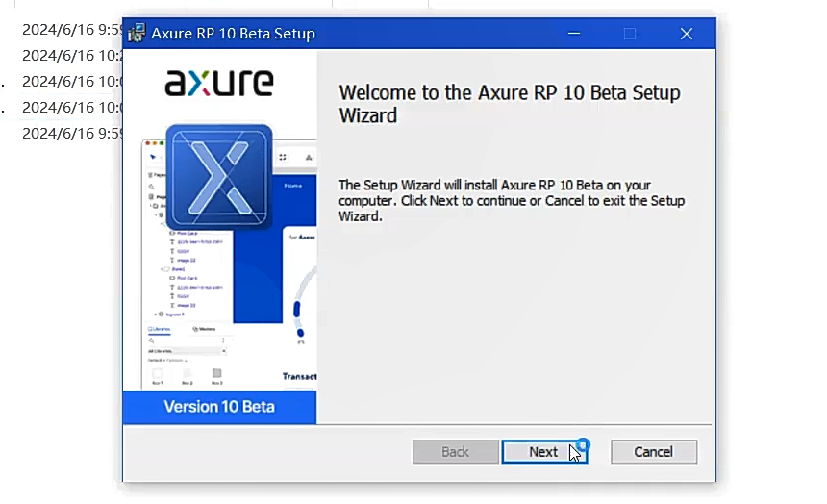Select file row dated 2024/6/16 10:2 in background window
Viewport: 827px width, 504px height.
click(x=72, y=56)
